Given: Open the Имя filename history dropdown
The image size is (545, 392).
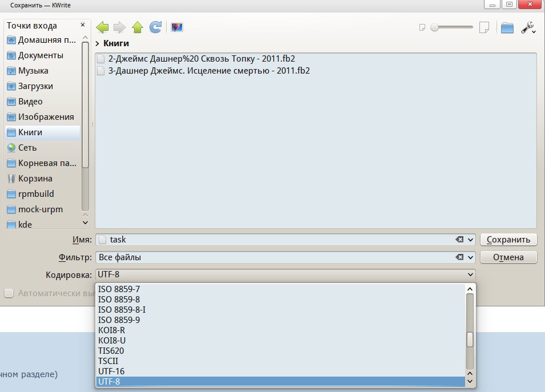Looking at the screenshot, I should coord(470,240).
